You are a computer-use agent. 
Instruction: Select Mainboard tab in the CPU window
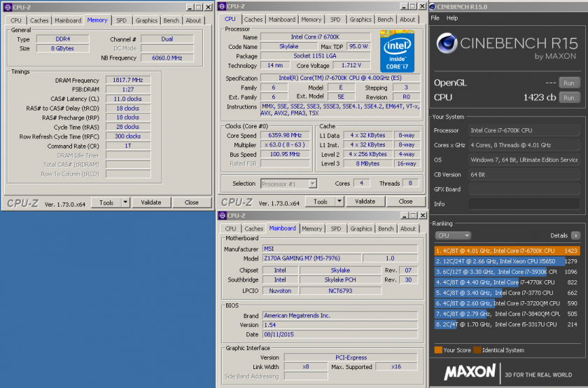[281, 20]
